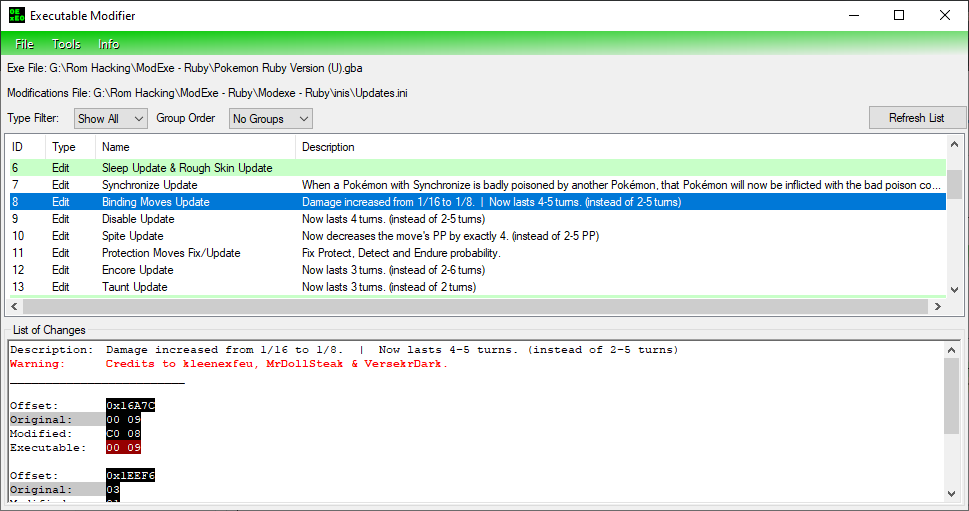Image resolution: width=969 pixels, height=511 pixels.
Task: Click the changes panel vertical scrollbar
Action: click(x=951, y=420)
